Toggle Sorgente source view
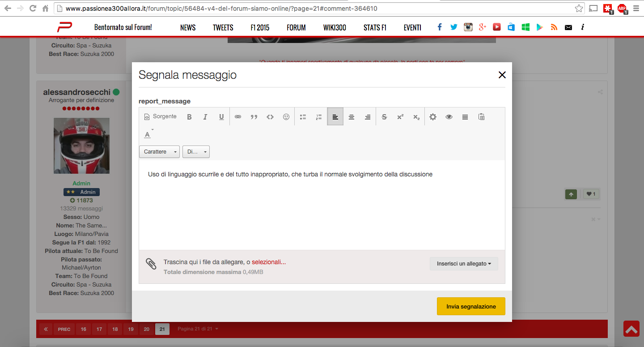This screenshot has width=644, height=347. (x=161, y=116)
